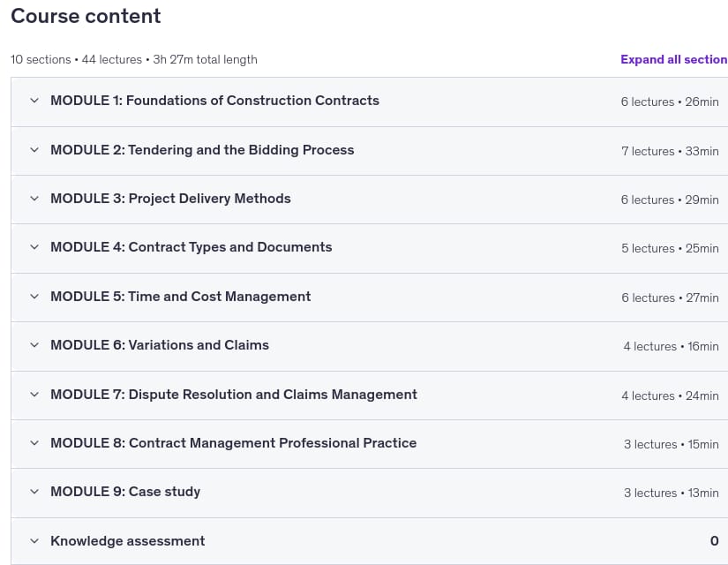The width and height of the screenshot is (728, 565).
Task: Expand MODULE 8 Professional Practice chevron
Action: click(x=34, y=443)
